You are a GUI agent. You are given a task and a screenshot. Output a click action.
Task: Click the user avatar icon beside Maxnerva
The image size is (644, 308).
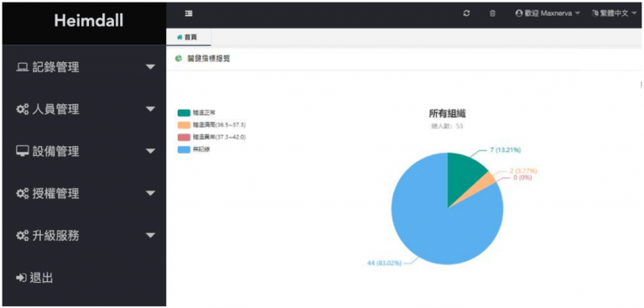point(519,13)
